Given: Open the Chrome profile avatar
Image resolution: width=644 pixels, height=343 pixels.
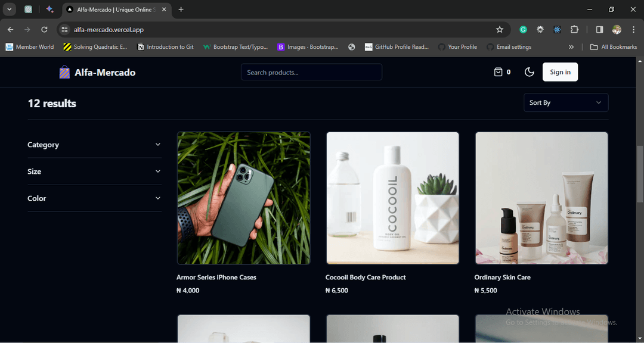Looking at the screenshot, I should 617,30.
